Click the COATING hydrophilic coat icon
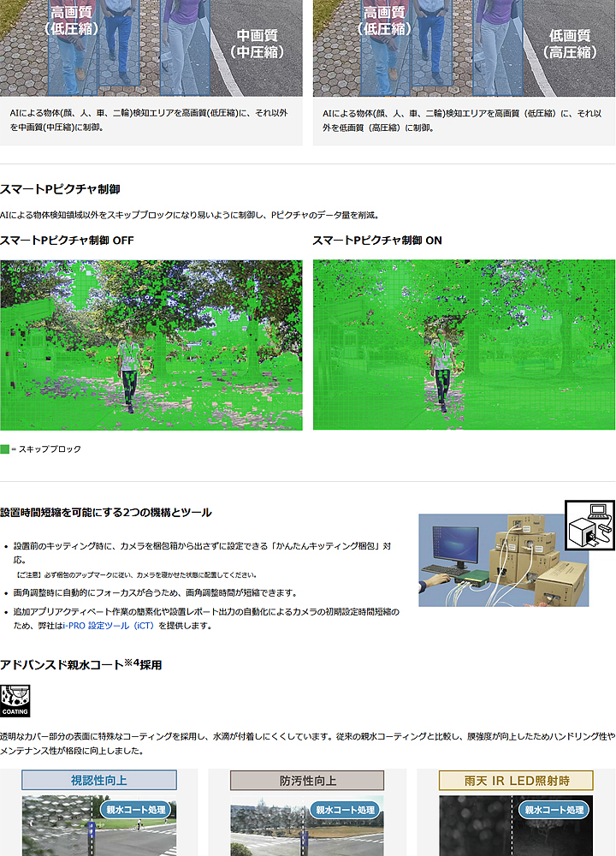This screenshot has height=856, width=616. [15, 700]
